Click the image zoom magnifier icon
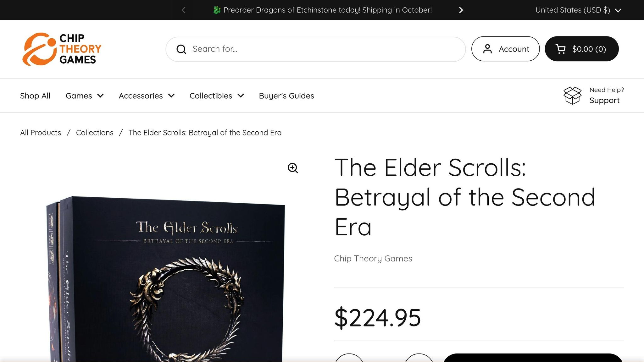The width and height of the screenshot is (644, 362). click(x=293, y=168)
